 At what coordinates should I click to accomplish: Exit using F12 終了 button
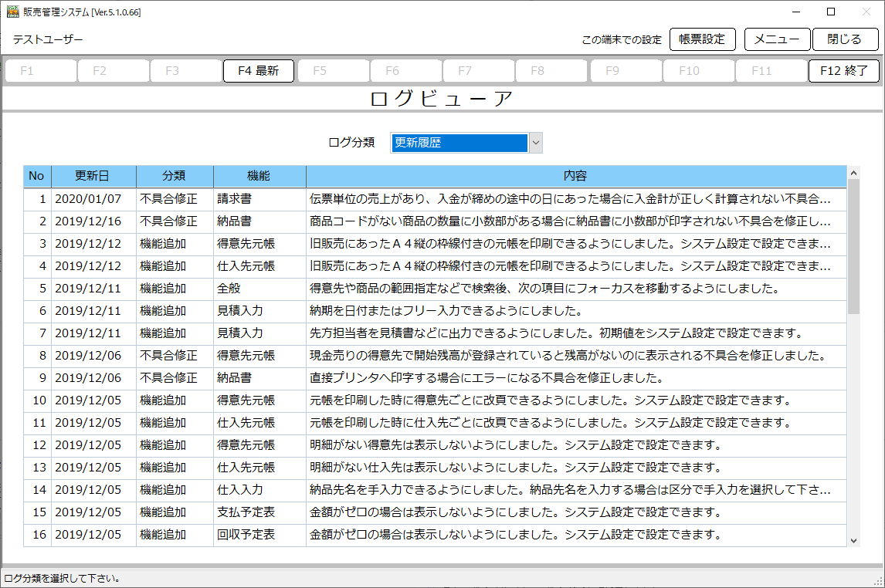844,71
